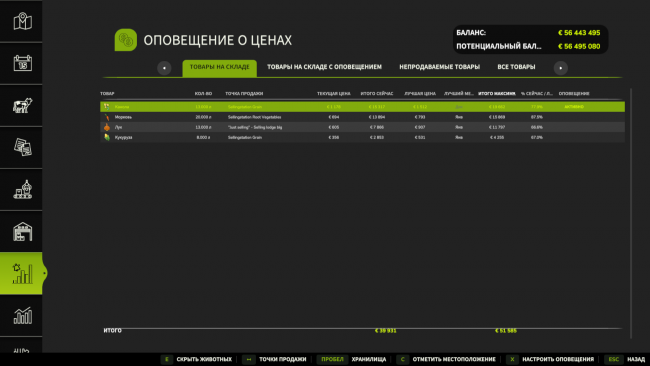650x366 pixels.
Task: Sort by Лучшая цена column header
Action: click(x=420, y=94)
